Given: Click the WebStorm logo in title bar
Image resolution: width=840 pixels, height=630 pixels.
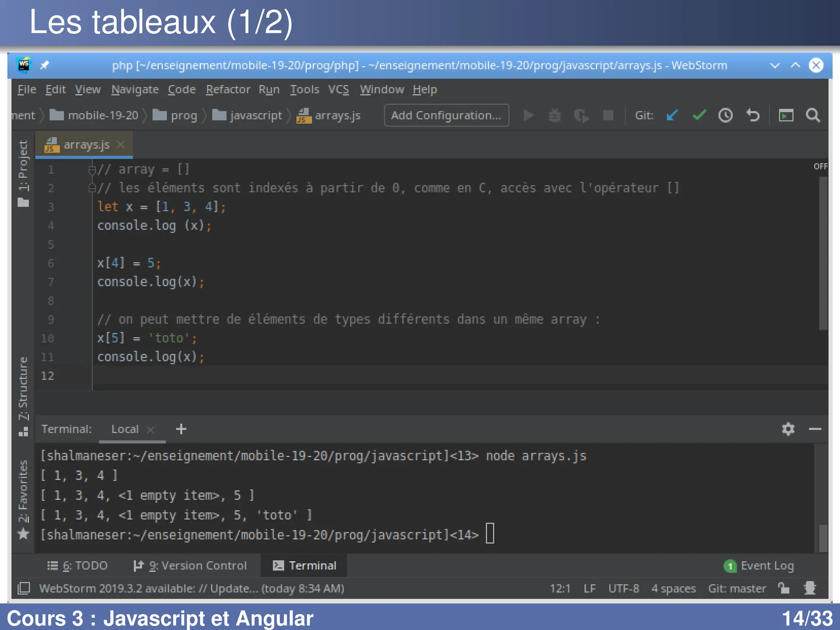Looking at the screenshot, I should (24, 65).
